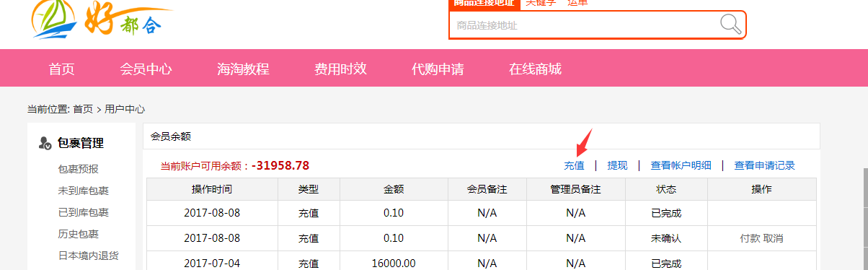Click the vertical page scrollbar
Screen dimensions: 868x270
tap(865, 219)
